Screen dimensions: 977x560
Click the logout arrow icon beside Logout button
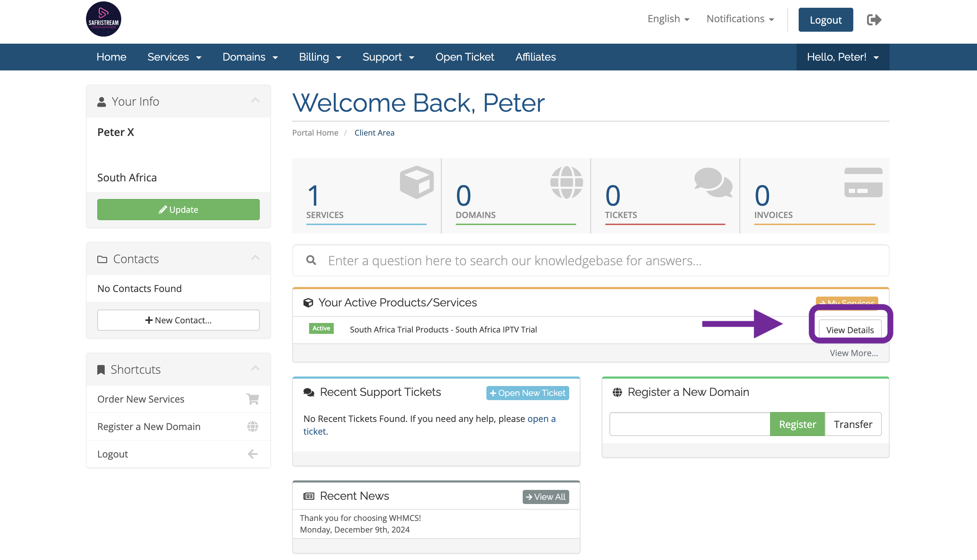(x=874, y=20)
